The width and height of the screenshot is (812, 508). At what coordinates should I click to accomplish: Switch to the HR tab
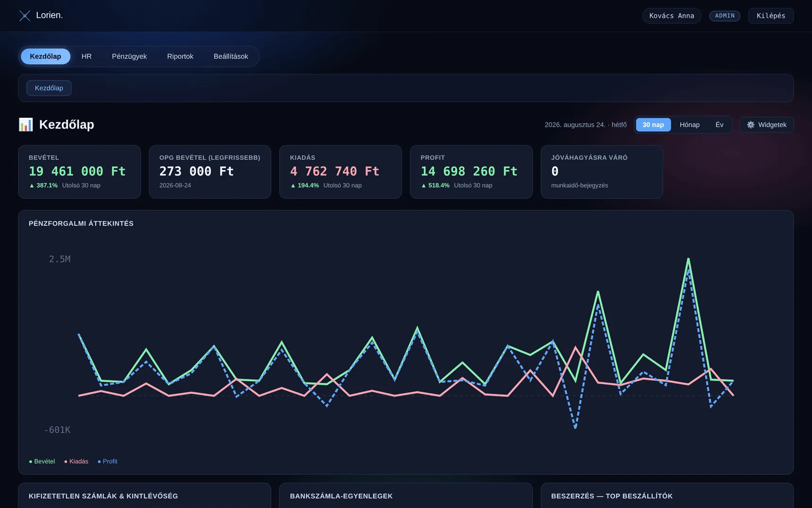click(86, 56)
